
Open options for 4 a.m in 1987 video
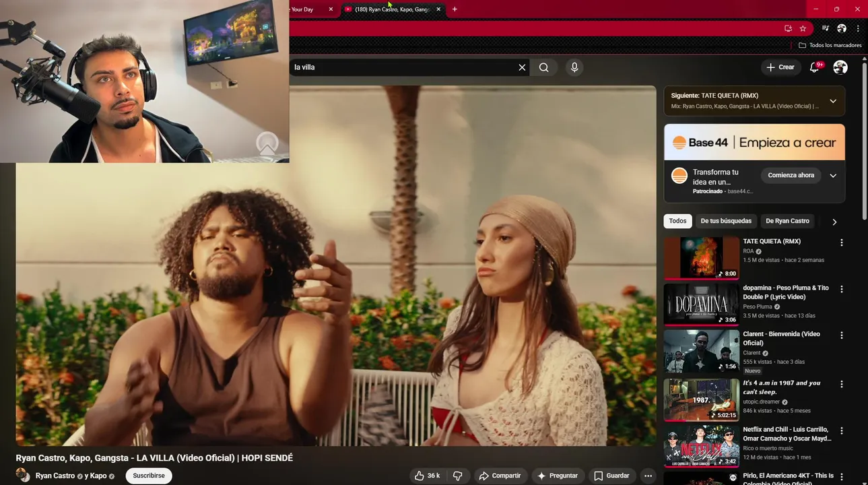[x=841, y=384]
